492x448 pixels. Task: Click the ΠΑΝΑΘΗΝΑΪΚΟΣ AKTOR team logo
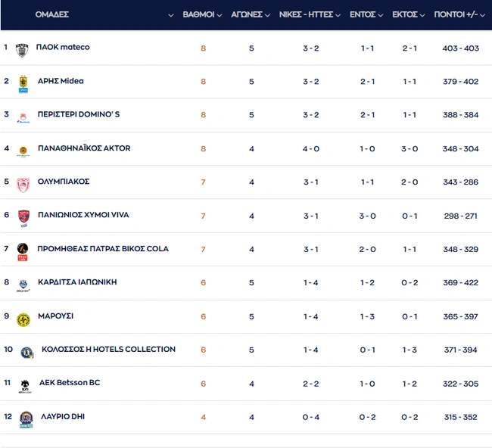pos(23,150)
